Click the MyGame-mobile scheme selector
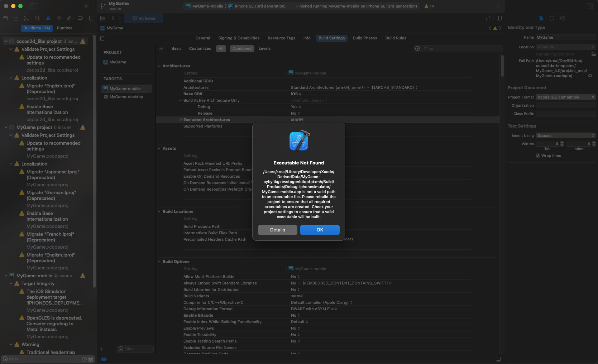598x364 pixels. coord(204,6)
